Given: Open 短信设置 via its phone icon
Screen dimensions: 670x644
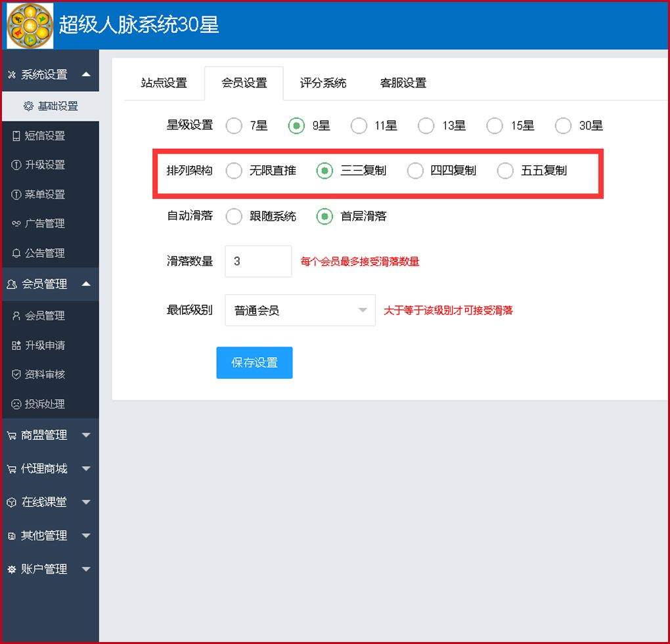Looking at the screenshot, I should [39, 135].
